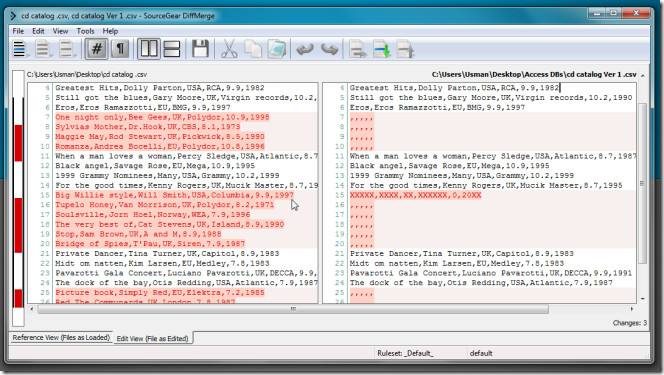Click the previous change up-arrow icon
The width and height of the screenshot is (664, 375).
(x=406, y=49)
